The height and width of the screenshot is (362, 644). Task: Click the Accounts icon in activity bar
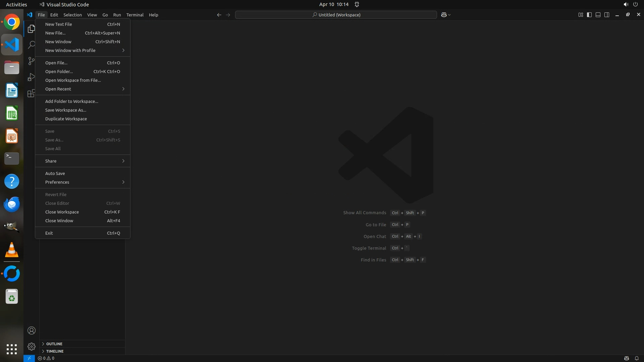(x=32, y=330)
